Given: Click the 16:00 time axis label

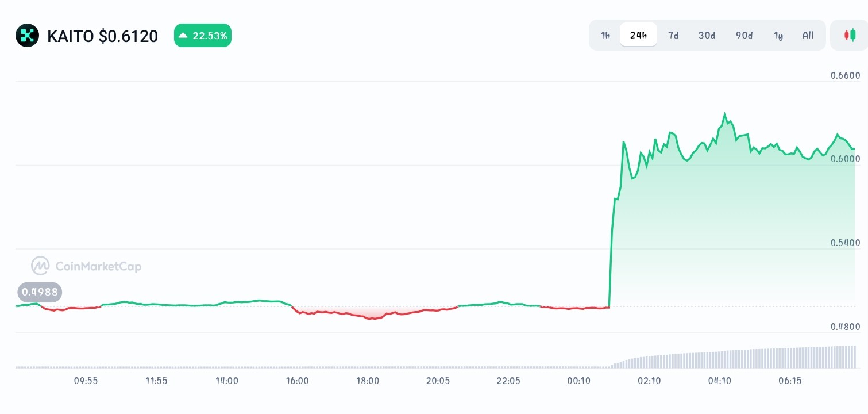Looking at the screenshot, I should (x=297, y=381).
